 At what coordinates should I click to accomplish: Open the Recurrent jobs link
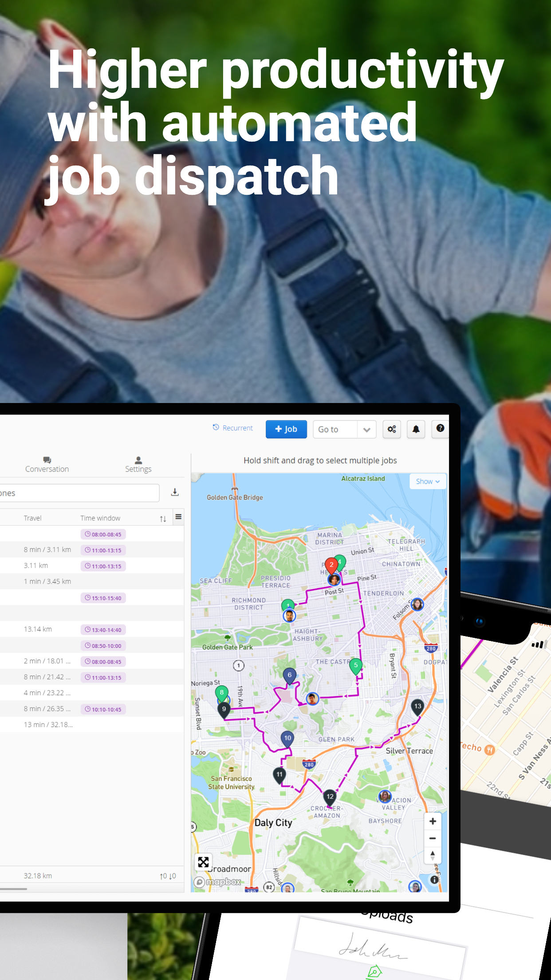coord(232,428)
